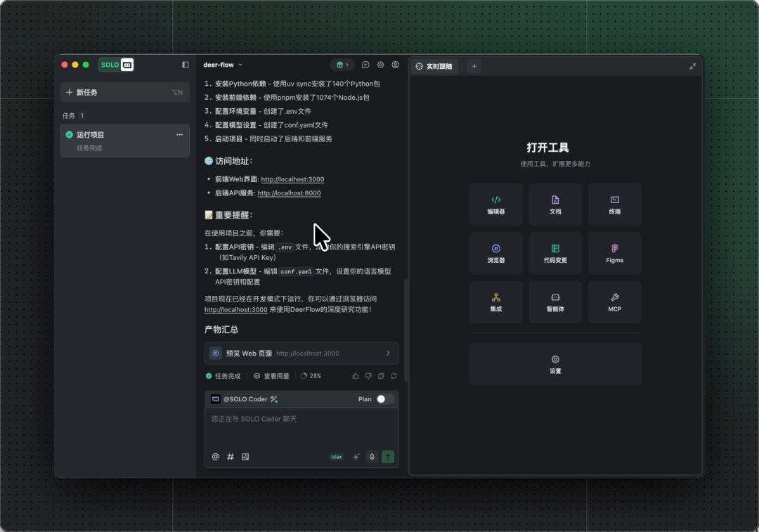Open the Figma tool tile
Viewport: 759px width, 532px height.
pyautogui.click(x=614, y=253)
